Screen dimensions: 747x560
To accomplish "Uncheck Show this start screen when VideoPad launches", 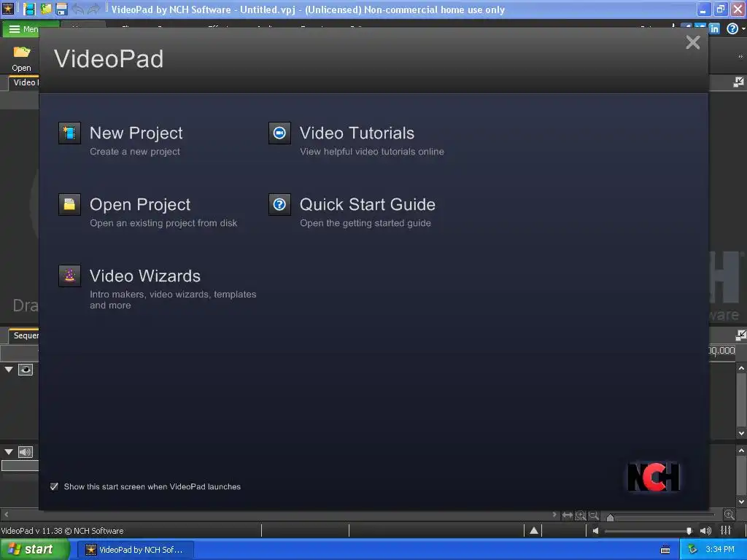I will pos(54,486).
